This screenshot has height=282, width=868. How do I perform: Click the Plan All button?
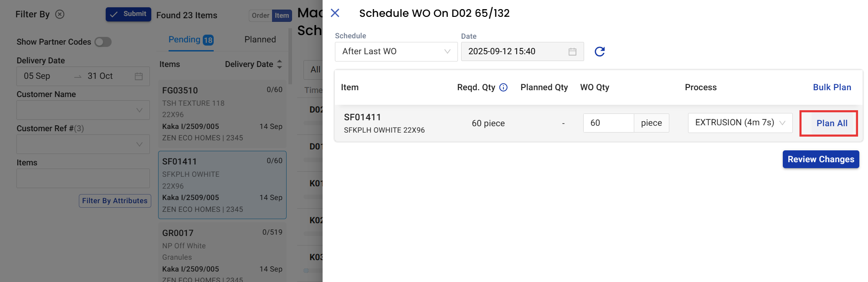(832, 123)
